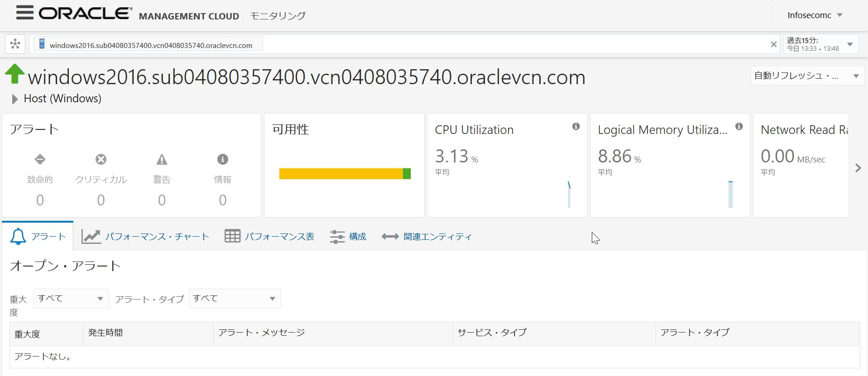
Task: Click the configuration sliders icon
Action: (x=337, y=237)
